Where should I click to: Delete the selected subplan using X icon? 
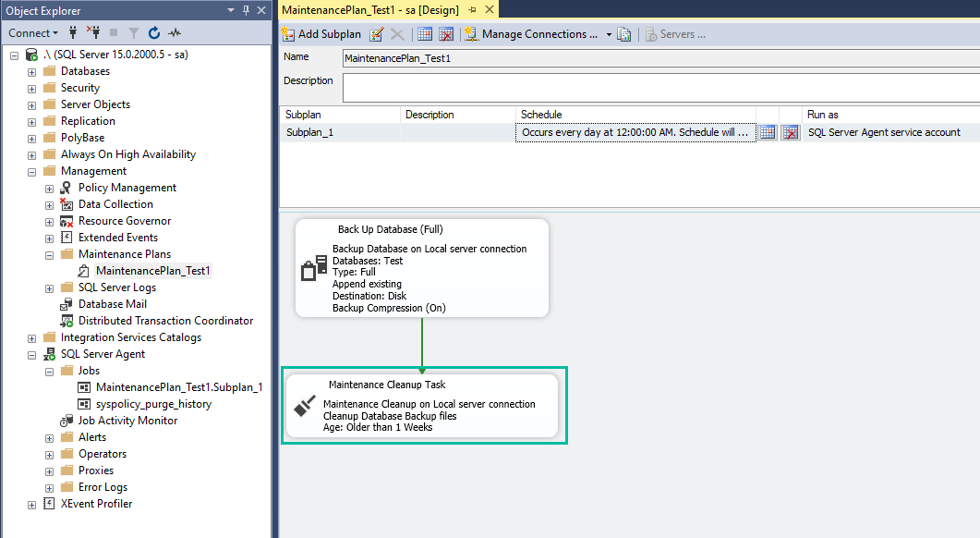click(395, 34)
